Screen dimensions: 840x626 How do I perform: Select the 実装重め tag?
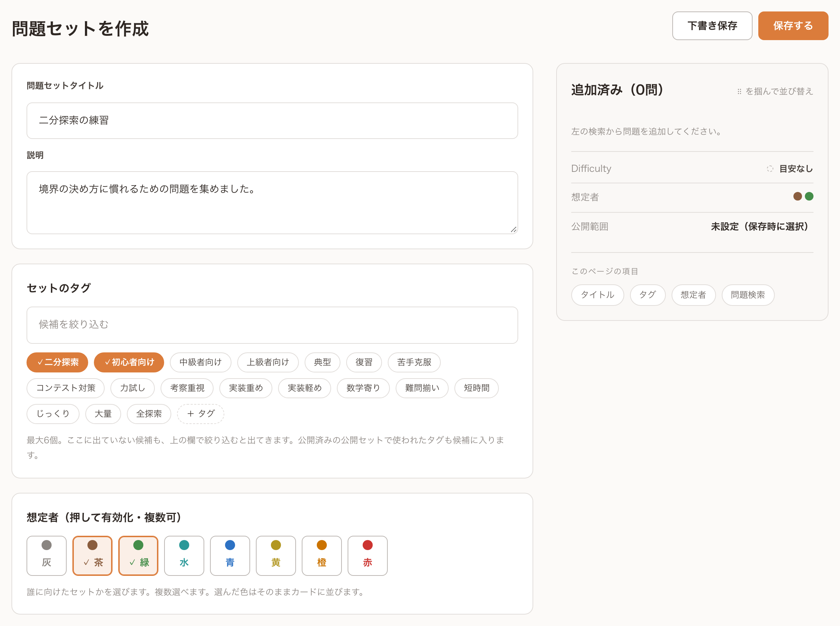pos(246,388)
